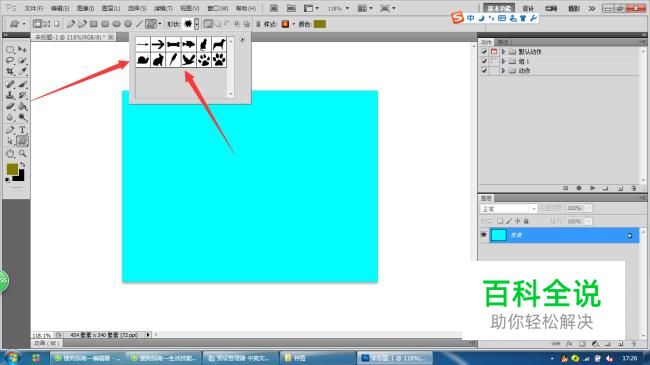Select the Healing Brush tool
The height and width of the screenshot is (365, 650).
click(x=10, y=85)
